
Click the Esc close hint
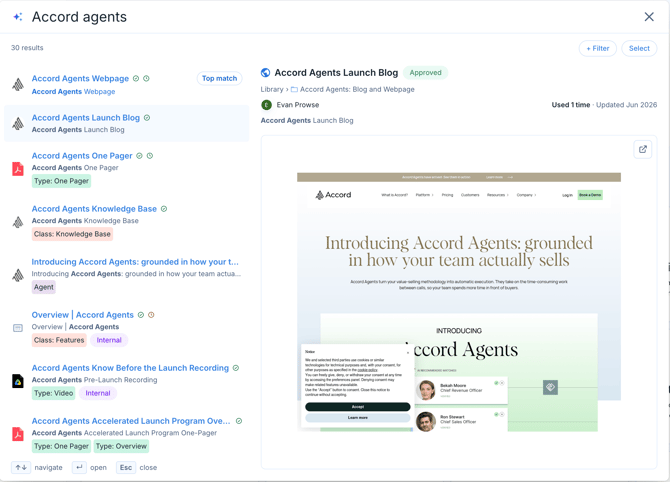click(126, 467)
